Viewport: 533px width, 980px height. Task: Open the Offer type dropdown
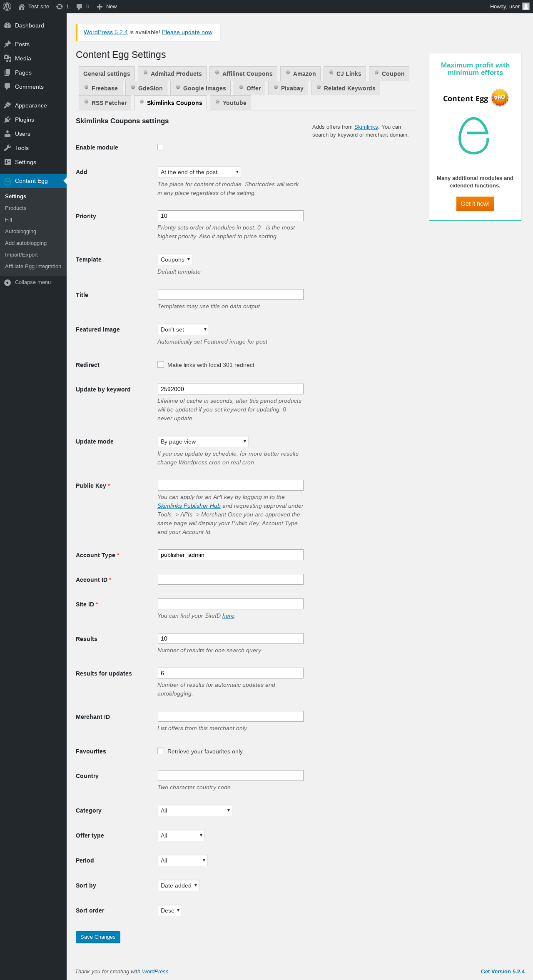point(181,835)
